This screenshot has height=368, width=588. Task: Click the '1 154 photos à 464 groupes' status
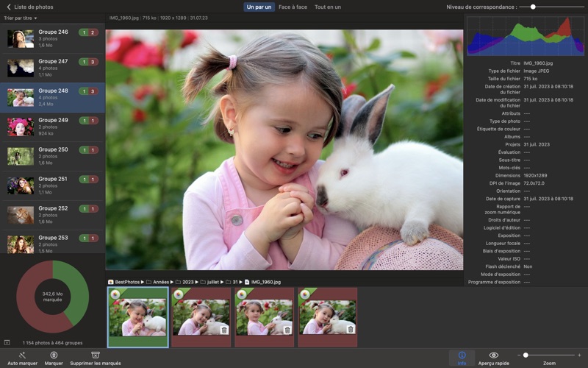pos(52,343)
